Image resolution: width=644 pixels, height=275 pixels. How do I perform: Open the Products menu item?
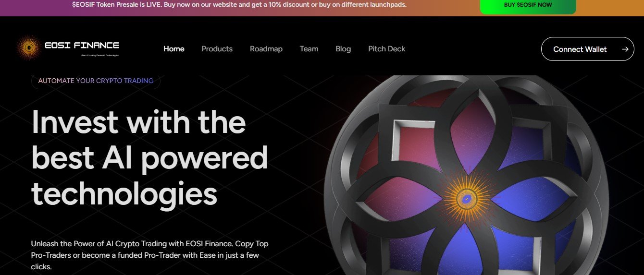217,49
